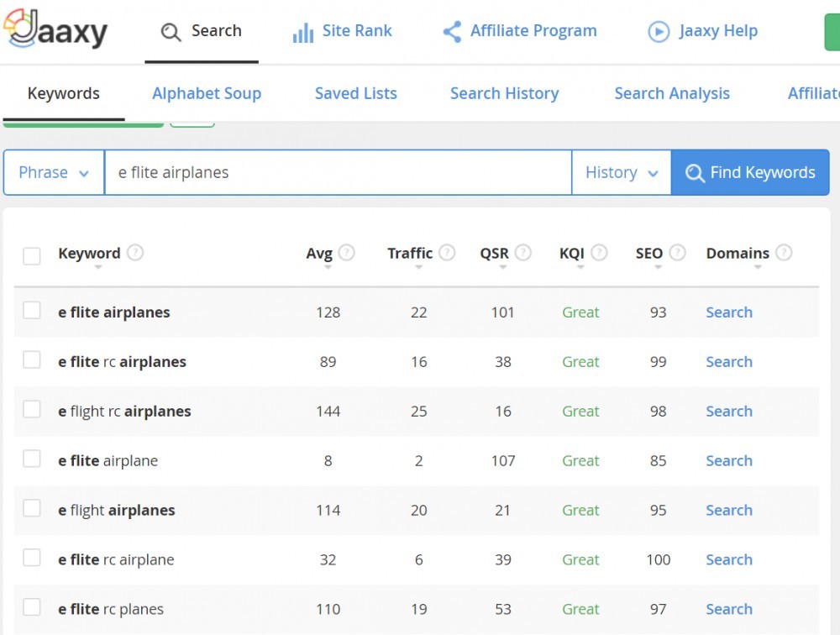Image resolution: width=840 pixels, height=635 pixels.
Task: Check the box for e flite airplanes
Action: coord(32,310)
